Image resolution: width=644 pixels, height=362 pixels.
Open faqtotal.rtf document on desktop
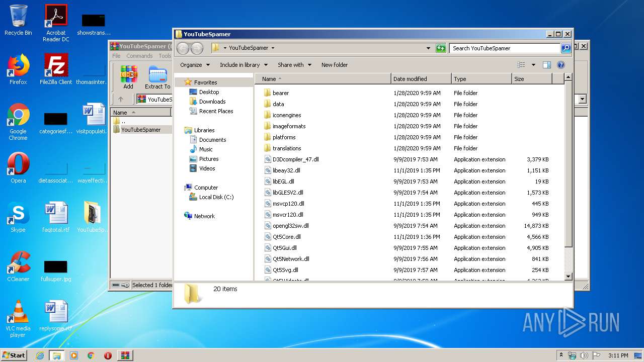pyautogui.click(x=56, y=217)
